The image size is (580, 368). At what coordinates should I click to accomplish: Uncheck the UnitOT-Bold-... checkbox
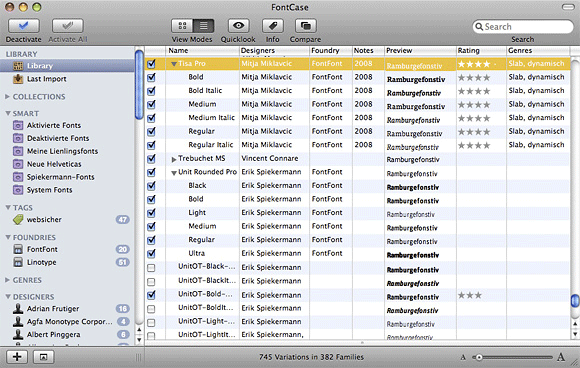pyautogui.click(x=151, y=295)
